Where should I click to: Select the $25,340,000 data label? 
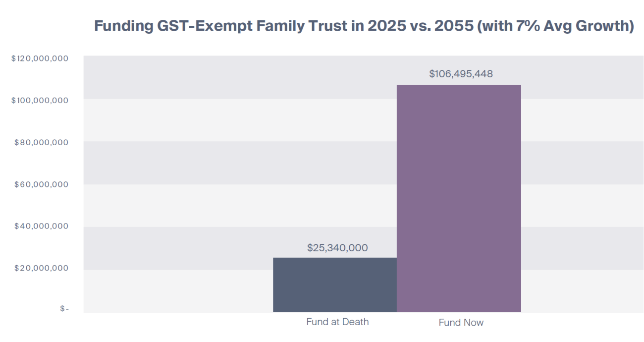(337, 248)
